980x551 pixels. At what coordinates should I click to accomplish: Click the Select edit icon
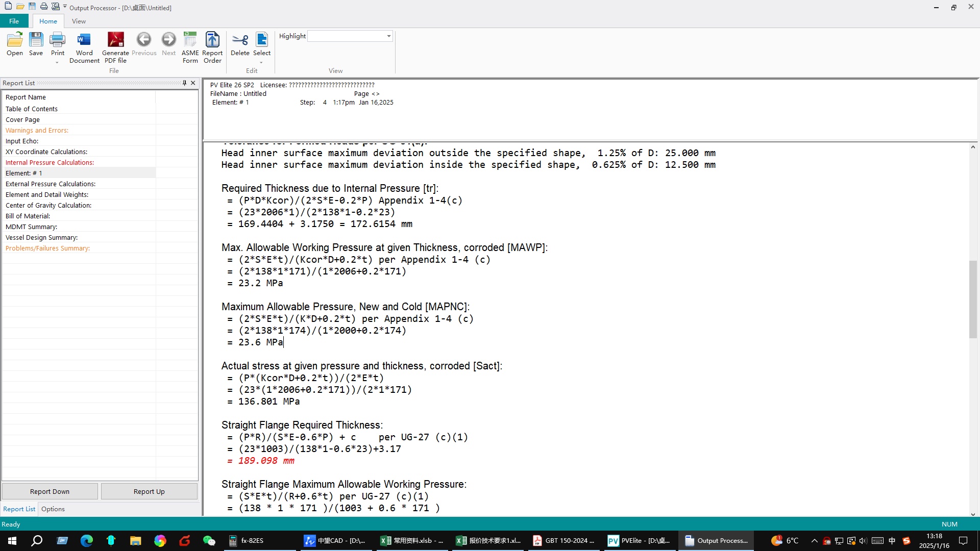click(262, 44)
